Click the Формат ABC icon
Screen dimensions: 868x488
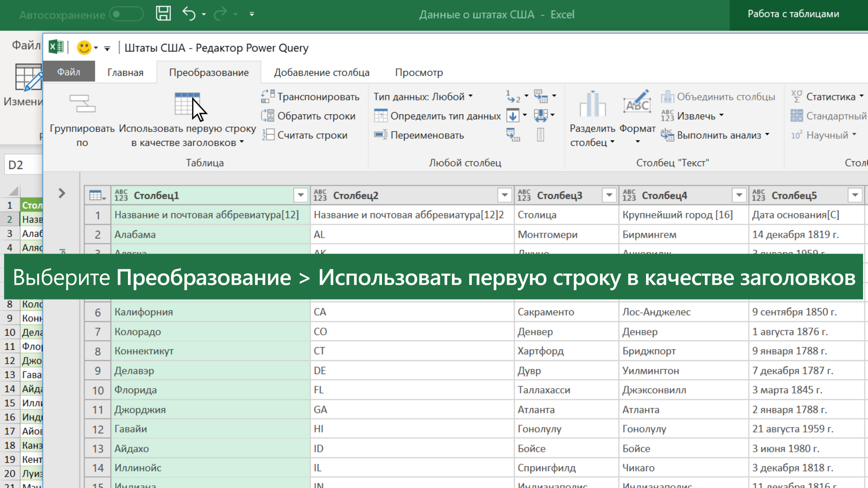(x=637, y=102)
